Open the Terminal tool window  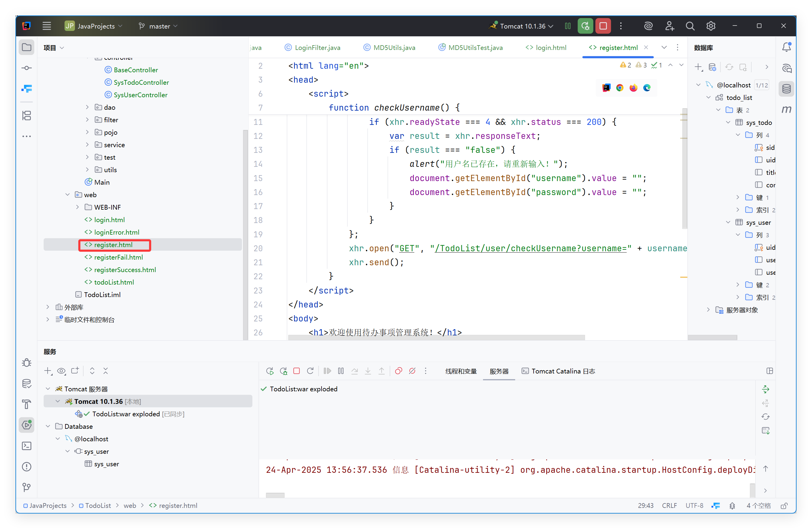pyautogui.click(x=26, y=446)
